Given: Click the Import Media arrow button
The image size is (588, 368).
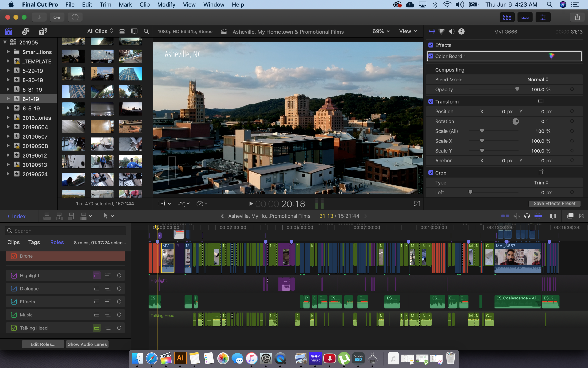Looking at the screenshot, I should click(x=39, y=17).
